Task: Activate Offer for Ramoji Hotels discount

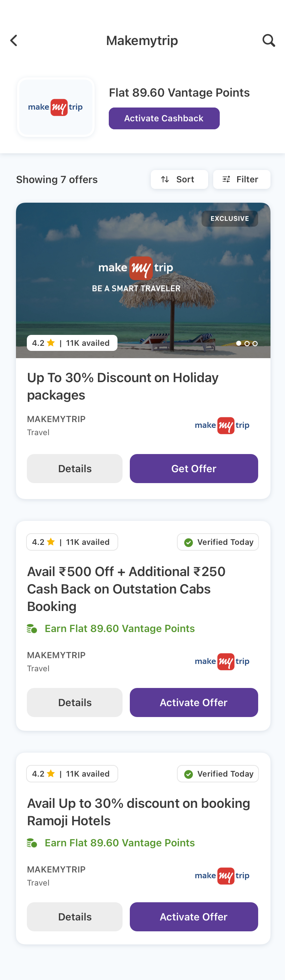Action: (x=193, y=917)
